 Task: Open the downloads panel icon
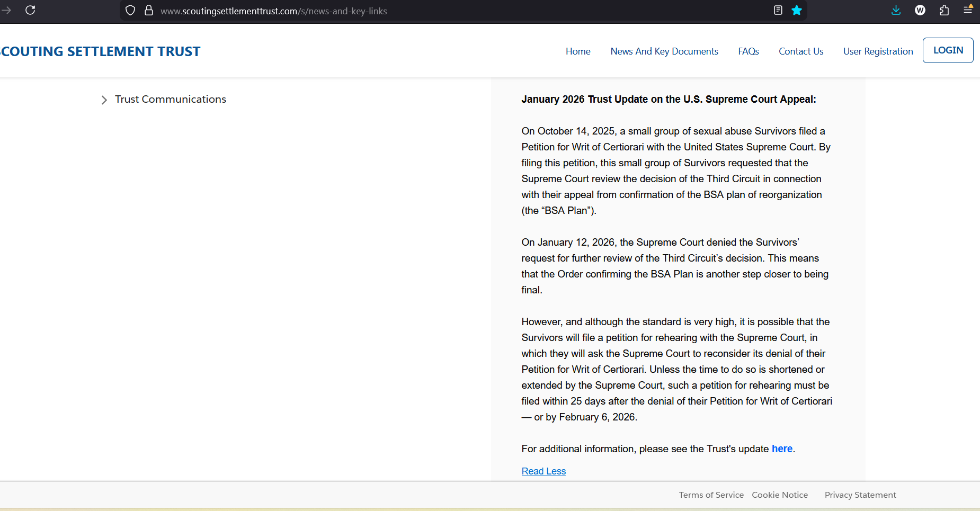click(x=896, y=10)
